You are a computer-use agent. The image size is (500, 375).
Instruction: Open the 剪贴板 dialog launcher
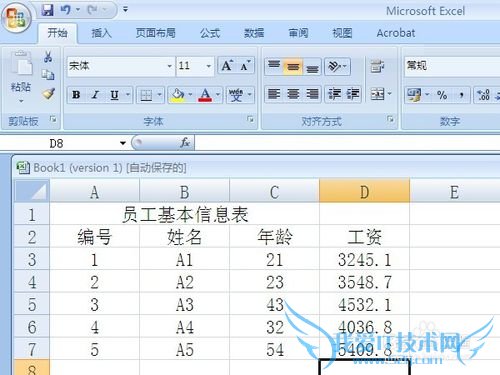pyautogui.click(x=53, y=119)
